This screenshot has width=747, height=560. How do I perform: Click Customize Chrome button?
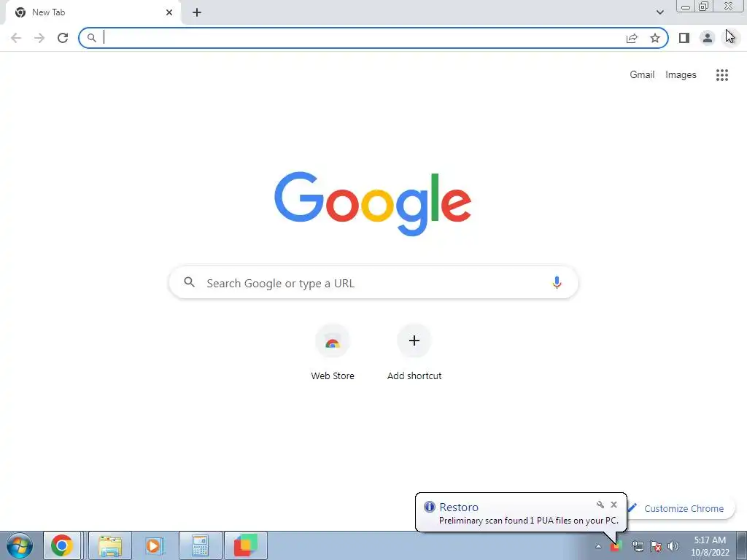pos(681,508)
